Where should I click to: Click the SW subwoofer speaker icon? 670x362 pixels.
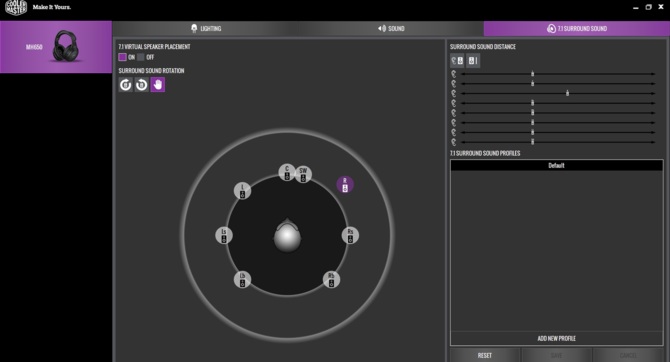[303, 174]
